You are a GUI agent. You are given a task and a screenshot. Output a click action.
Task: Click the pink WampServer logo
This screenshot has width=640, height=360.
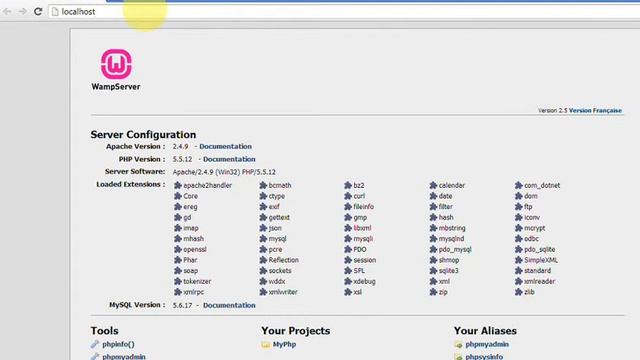point(116,64)
